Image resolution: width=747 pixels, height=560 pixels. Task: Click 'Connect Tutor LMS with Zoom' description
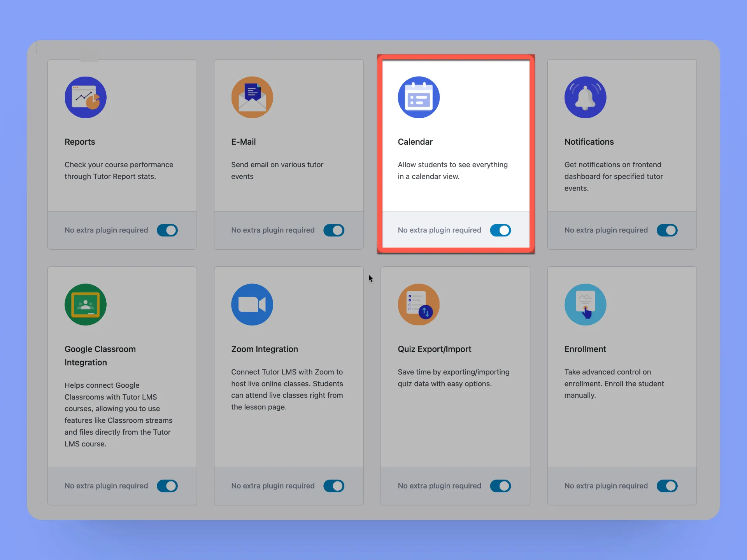[287, 389]
